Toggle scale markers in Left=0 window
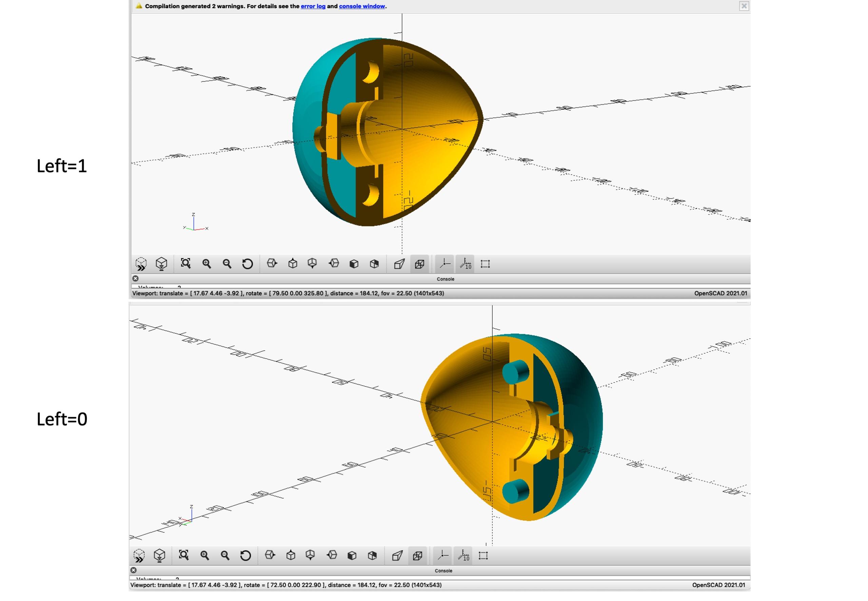The height and width of the screenshot is (601, 868). 463,556
